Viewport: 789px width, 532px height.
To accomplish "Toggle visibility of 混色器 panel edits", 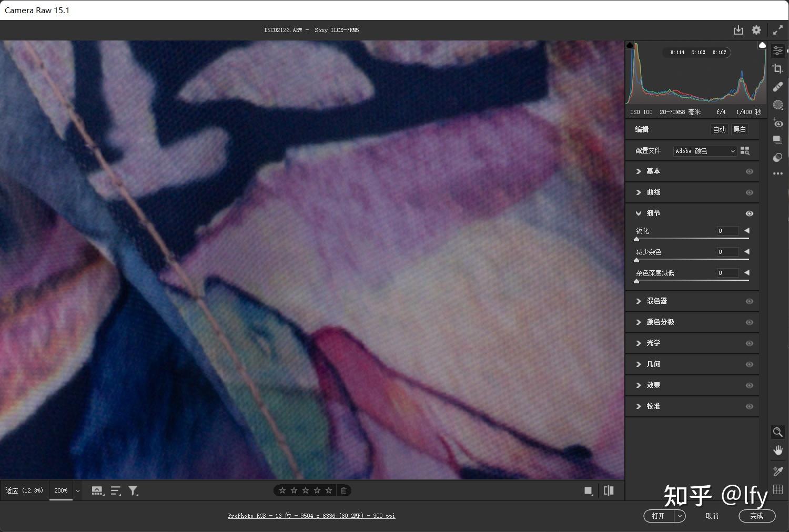I will click(x=750, y=301).
